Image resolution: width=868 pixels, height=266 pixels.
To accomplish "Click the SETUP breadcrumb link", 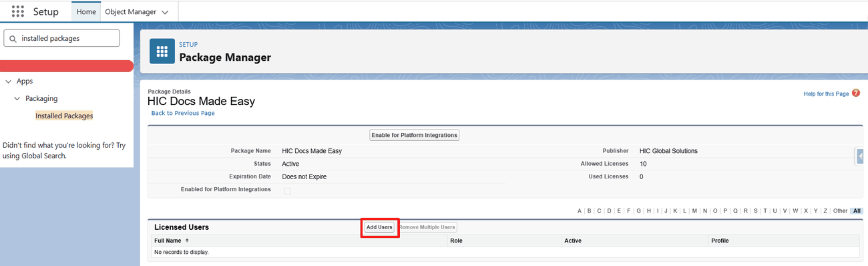I will pyautogui.click(x=188, y=45).
